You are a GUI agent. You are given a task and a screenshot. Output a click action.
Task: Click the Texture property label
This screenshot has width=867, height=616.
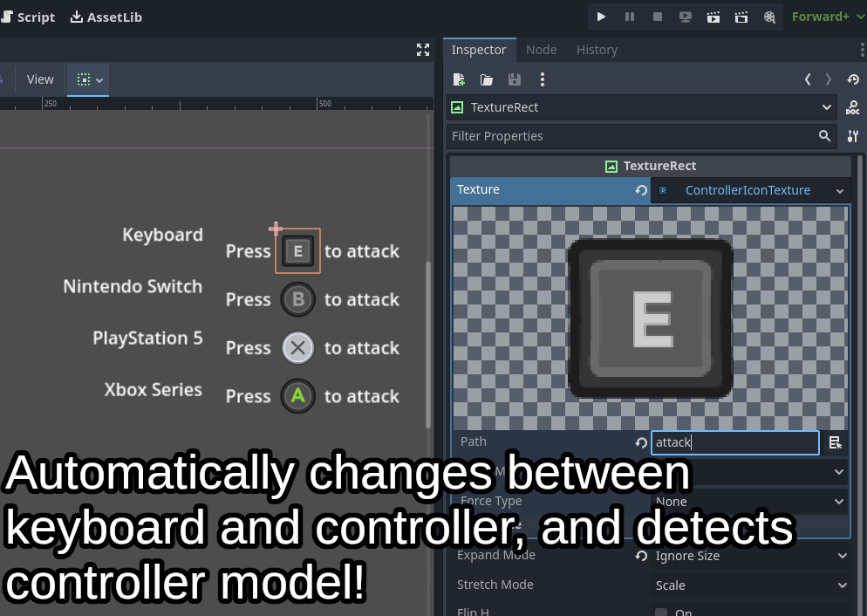478,189
